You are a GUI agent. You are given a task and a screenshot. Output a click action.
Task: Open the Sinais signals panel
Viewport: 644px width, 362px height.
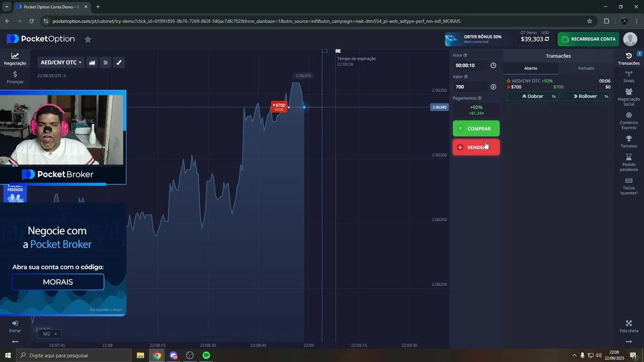(x=629, y=77)
